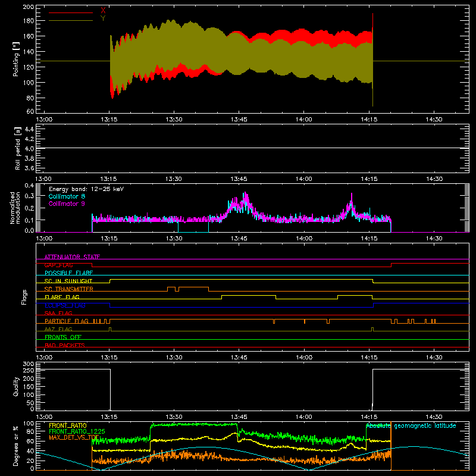Select the ECLIPSE_FLAG label
The height and width of the screenshot is (476, 476).
click(x=65, y=305)
